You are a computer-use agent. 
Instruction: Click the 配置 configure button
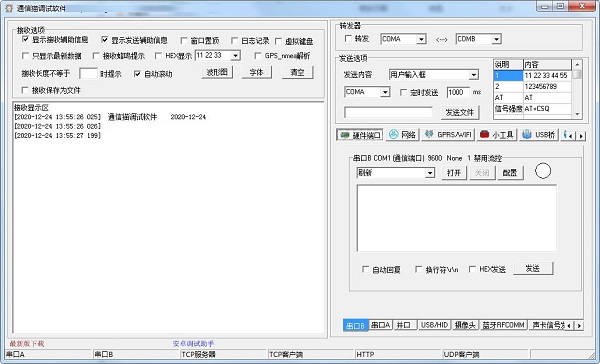(510, 173)
